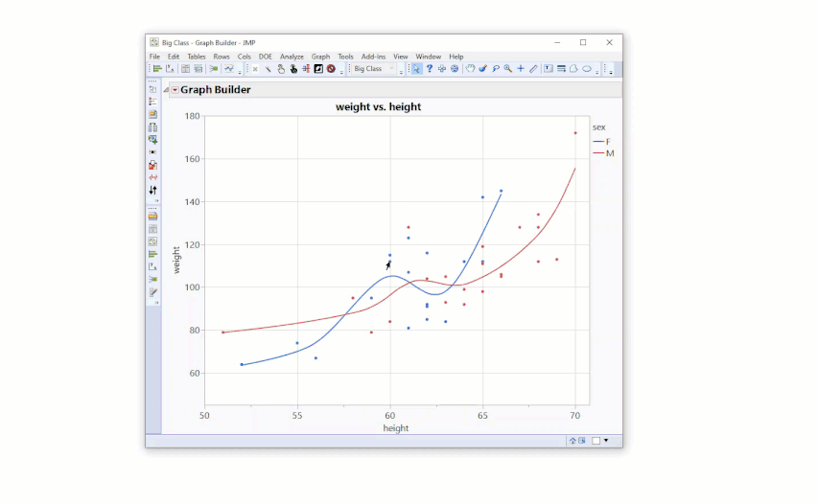Click the up-down arrows sidebar icon
The image size is (818, 504).
(152, 191)
